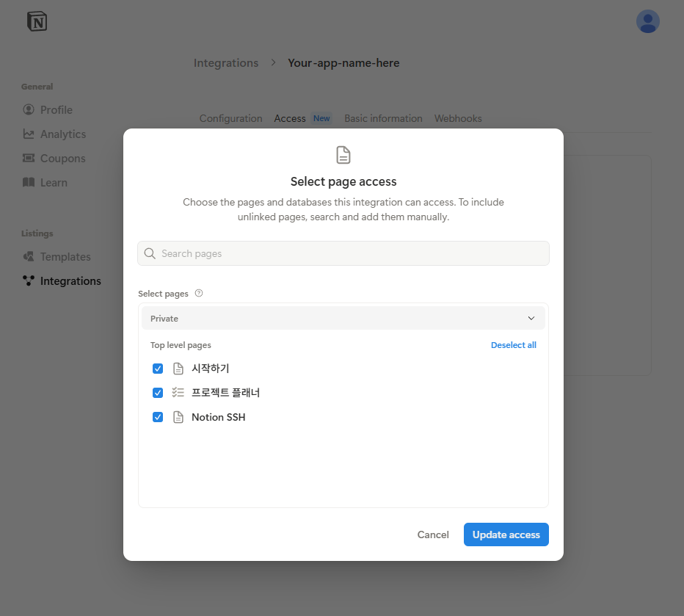Viewport: 684px width, 616px height.
Task: Click the Templates shapes icon
Action: [x=29, y=256]
